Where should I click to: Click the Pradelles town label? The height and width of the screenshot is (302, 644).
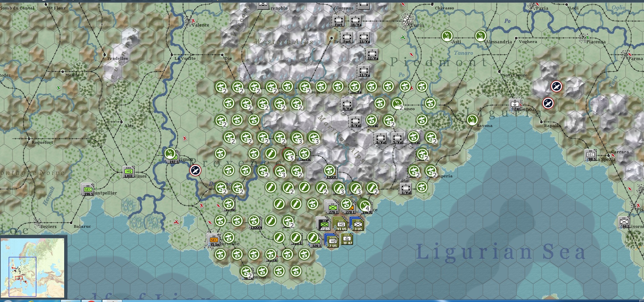click(118, 58)
